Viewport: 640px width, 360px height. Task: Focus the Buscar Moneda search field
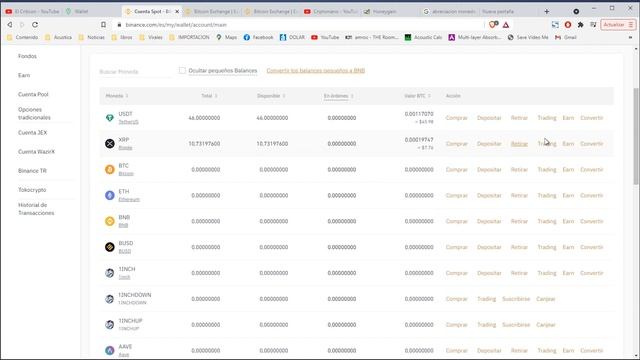pos(135,71)
